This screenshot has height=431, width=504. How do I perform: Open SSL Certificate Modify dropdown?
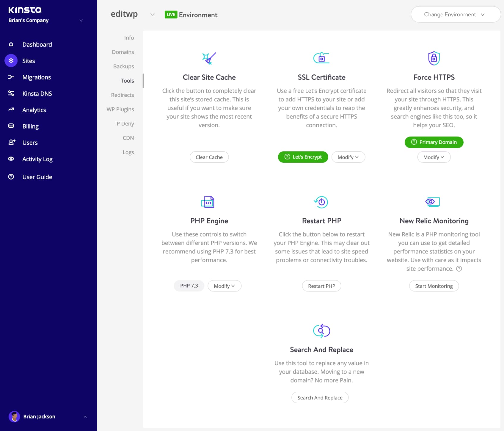coord(348,157)
